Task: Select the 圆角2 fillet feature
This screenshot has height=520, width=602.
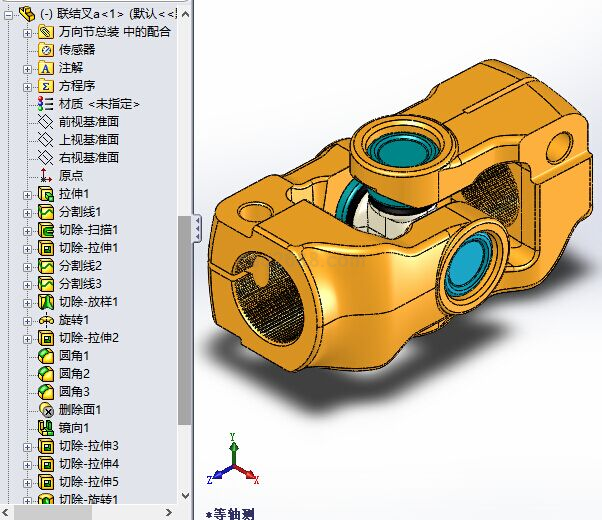Action: 74,373
